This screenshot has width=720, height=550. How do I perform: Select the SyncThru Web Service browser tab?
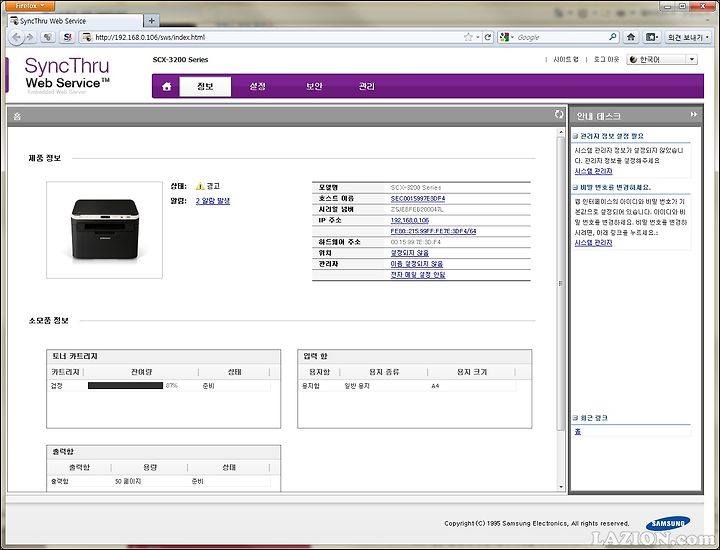click(76, 21)
